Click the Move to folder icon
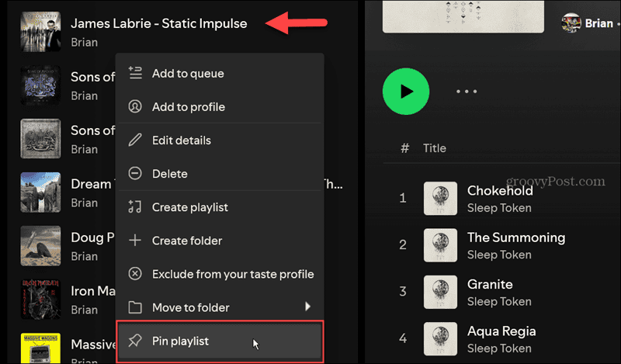621x364 pixels. pos(135,307)
